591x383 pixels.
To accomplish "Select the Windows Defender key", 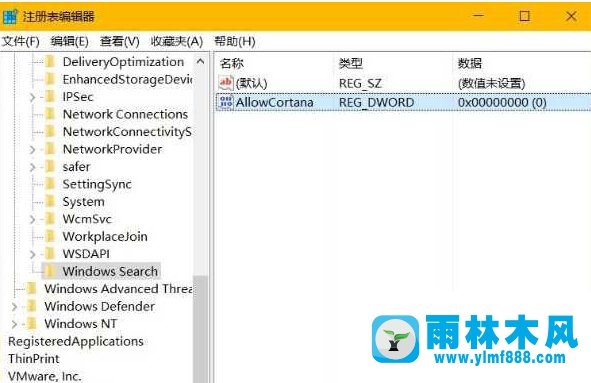I will click(x=100, y=306).
